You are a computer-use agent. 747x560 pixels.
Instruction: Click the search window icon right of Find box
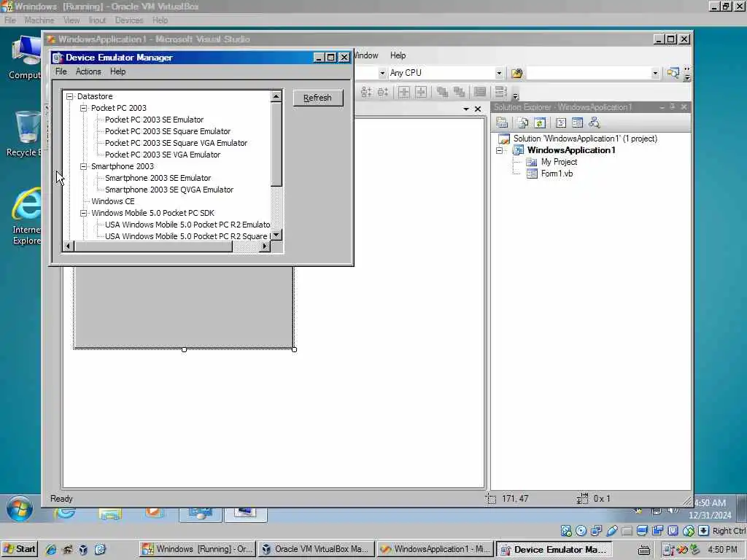673,73
